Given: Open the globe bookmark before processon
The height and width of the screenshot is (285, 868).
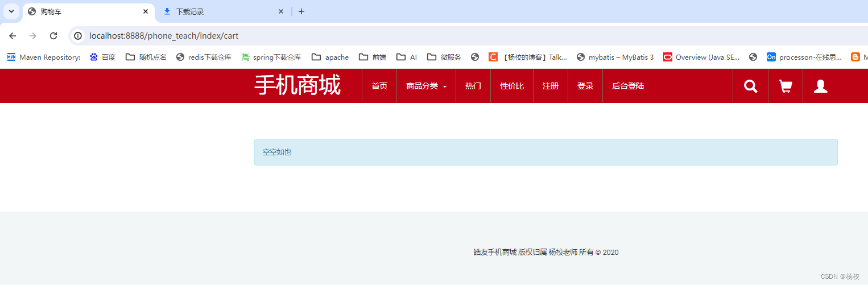Looking at the screenshot, I should 753,57.
